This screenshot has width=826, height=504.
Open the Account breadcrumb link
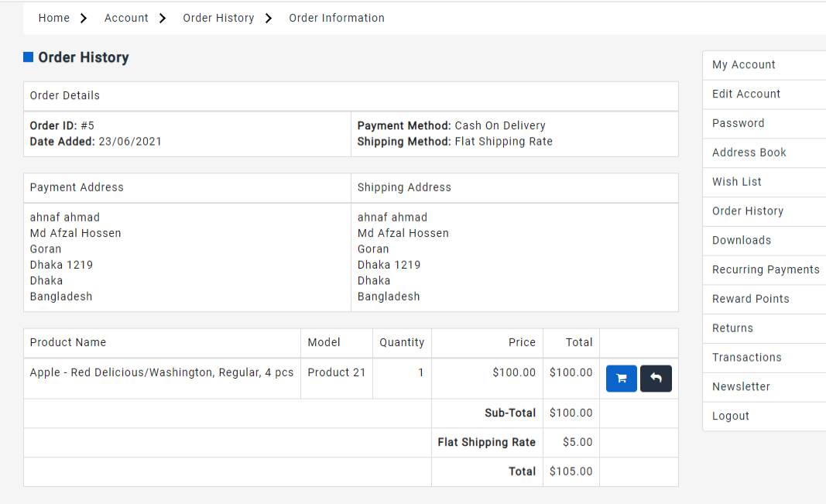pos(126,18)
